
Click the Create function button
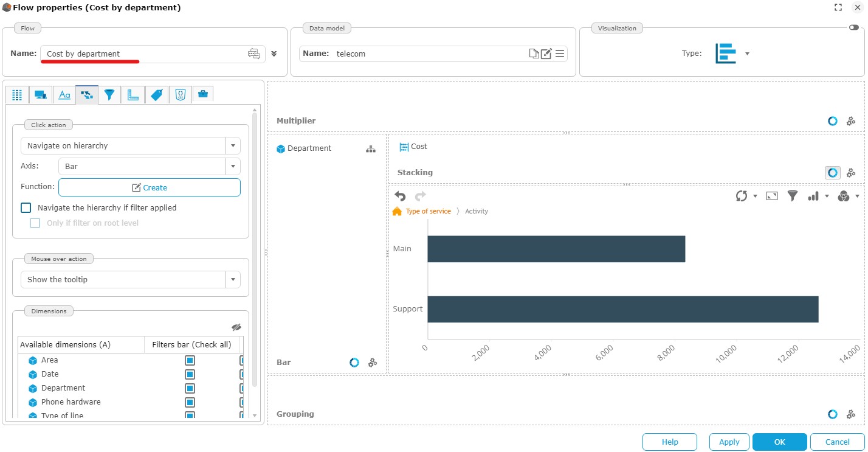(x=150, y=187)
